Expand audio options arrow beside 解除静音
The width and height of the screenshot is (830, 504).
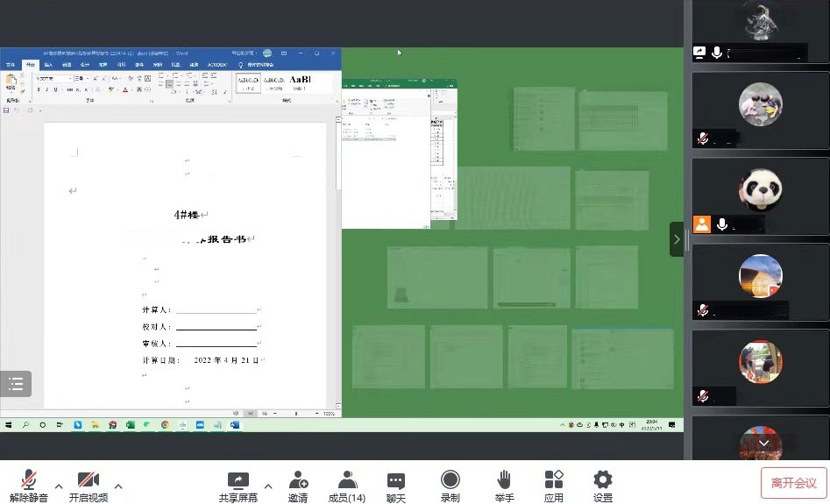tap(59, 486)
